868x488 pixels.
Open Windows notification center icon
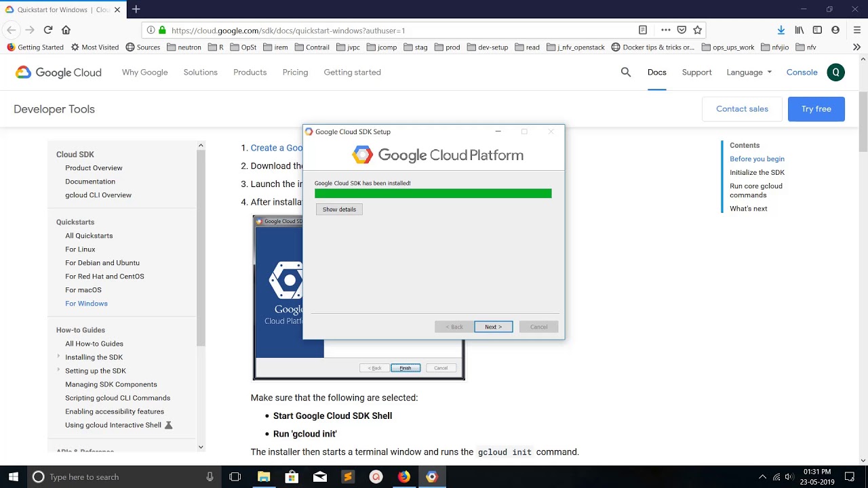[x=850, y=476]
